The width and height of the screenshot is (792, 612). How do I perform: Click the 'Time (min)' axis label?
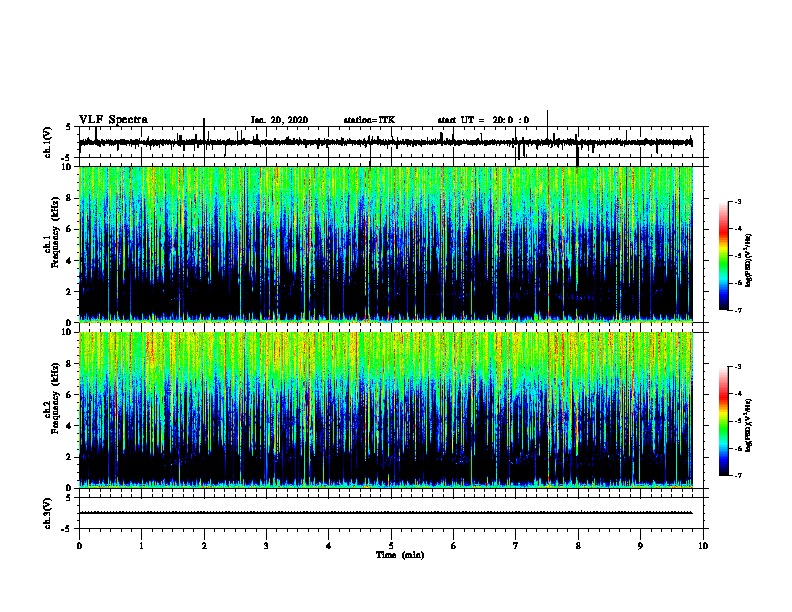point(400,555)
